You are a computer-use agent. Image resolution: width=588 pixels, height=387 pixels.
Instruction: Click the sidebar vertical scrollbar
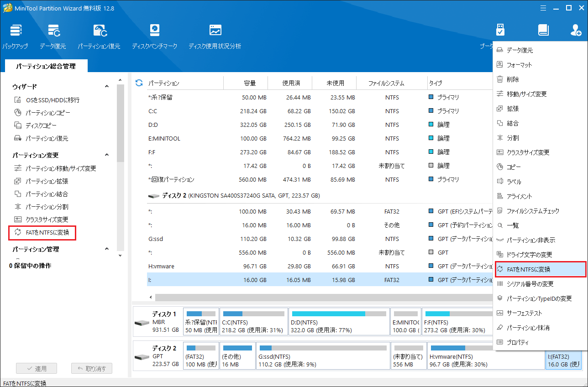120,123
